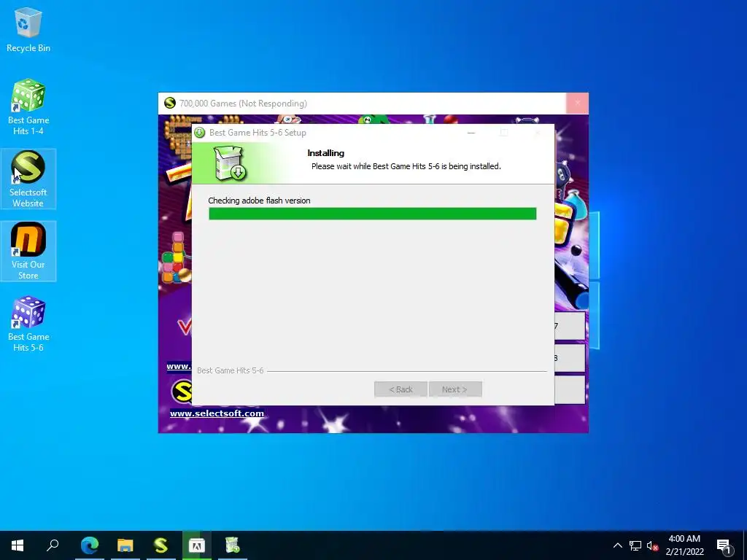
Task: Open the notification center icon
Action: tap(724, 545)
